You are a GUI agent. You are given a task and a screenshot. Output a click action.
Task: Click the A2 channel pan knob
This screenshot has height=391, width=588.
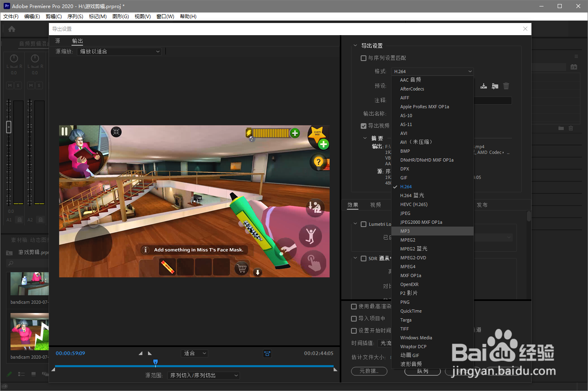pyautogui.click(x=35, y=59)
